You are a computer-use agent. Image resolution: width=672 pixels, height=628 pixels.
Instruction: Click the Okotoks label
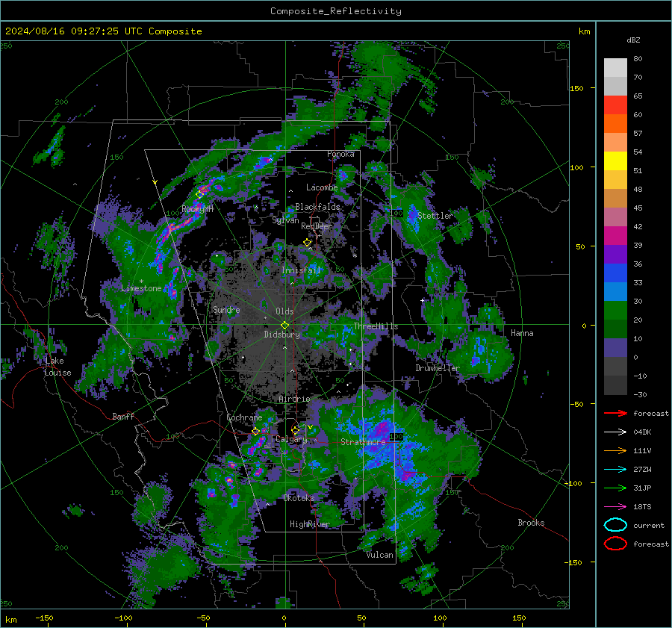tap(299, 498)
